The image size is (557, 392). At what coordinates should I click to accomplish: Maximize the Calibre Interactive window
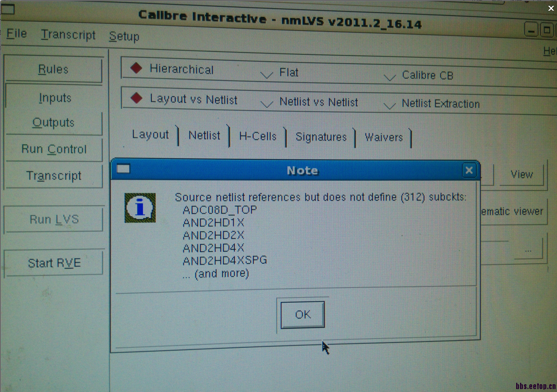(x=547, y=31)
